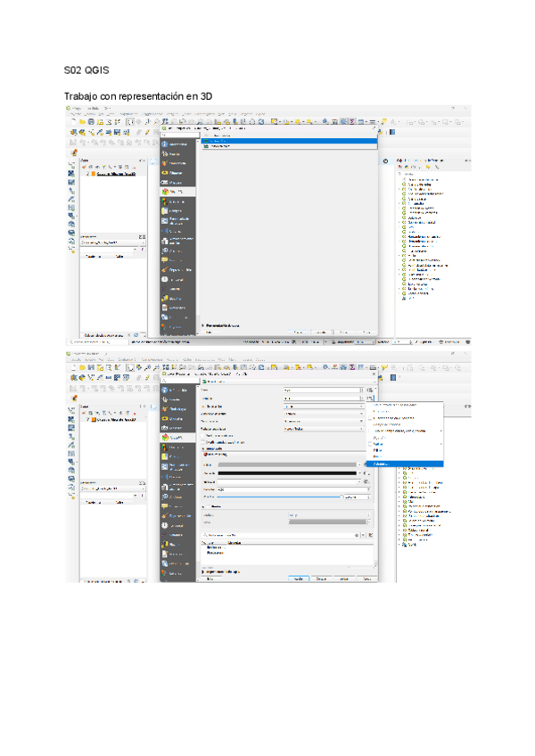The image size is (535, 756).
Task: Select highlighted Edit entry in override context menu
Action: (405, 464)
